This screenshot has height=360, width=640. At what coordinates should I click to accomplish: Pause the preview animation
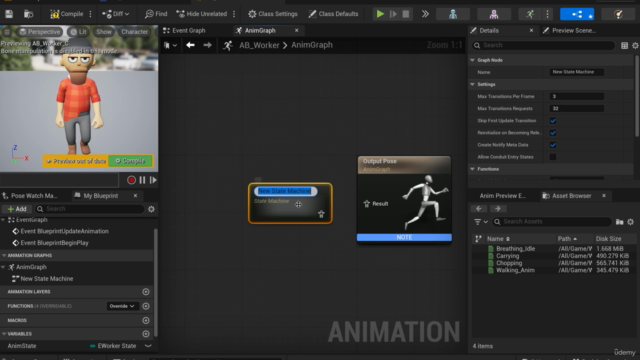click(x=142, y=180)
